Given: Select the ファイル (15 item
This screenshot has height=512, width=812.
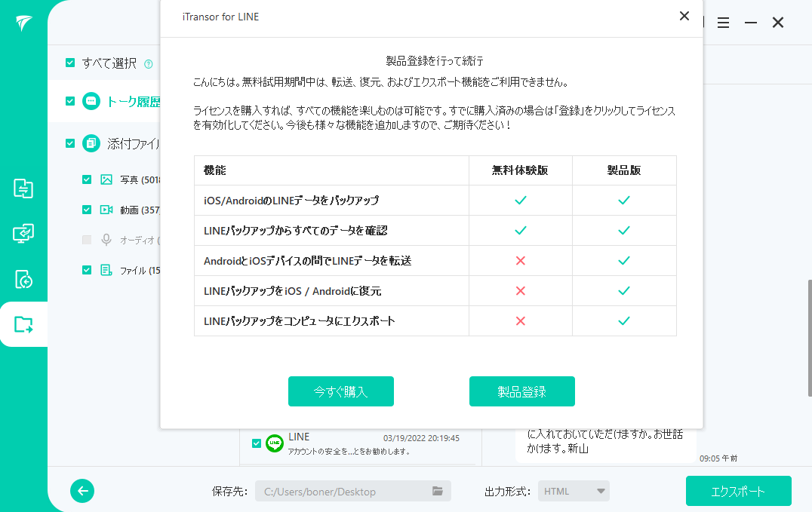Looking at the screenshot, I should point(140,270).
